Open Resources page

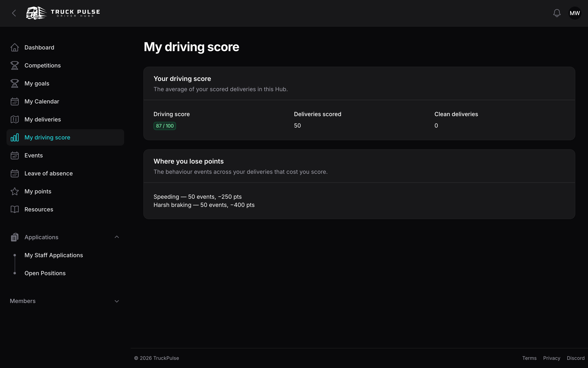(x=65, y=210)
